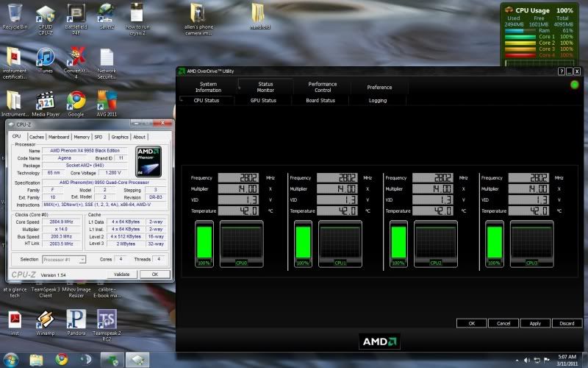
Task: Click the CPU0 green load bar
Action: 204,243
